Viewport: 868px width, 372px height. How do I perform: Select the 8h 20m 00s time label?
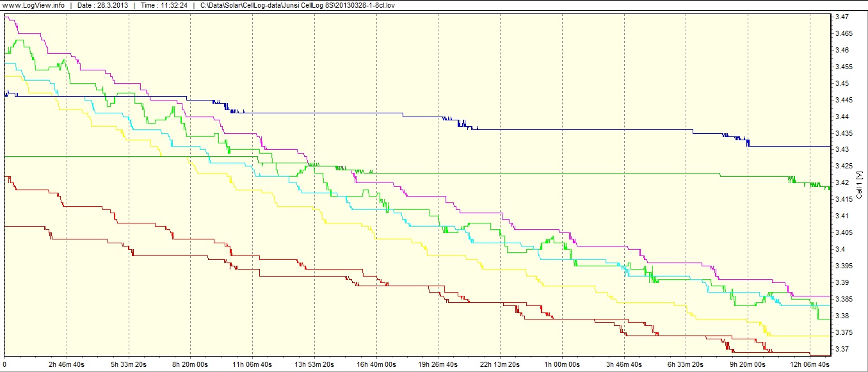191,364
